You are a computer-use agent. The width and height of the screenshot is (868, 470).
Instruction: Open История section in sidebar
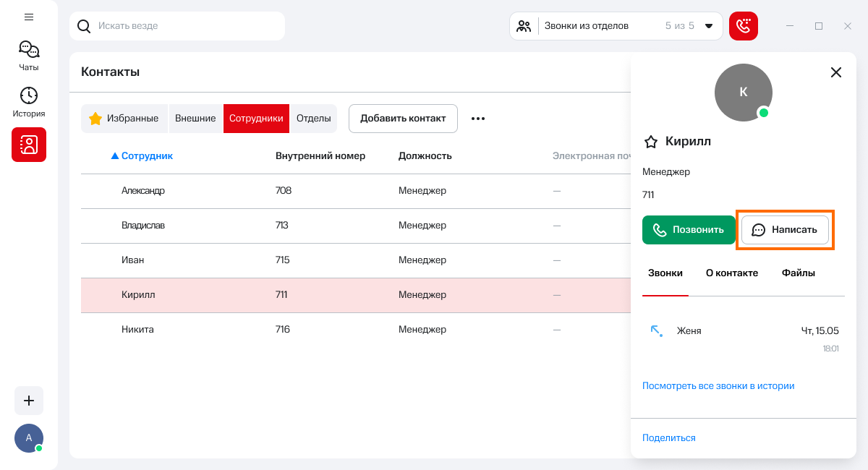pos(29,102)
